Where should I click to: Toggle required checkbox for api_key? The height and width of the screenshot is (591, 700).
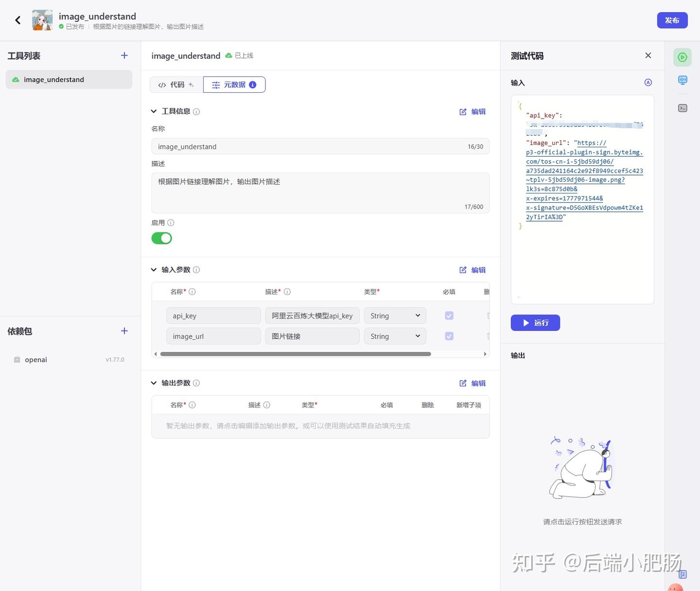point(449,315)
